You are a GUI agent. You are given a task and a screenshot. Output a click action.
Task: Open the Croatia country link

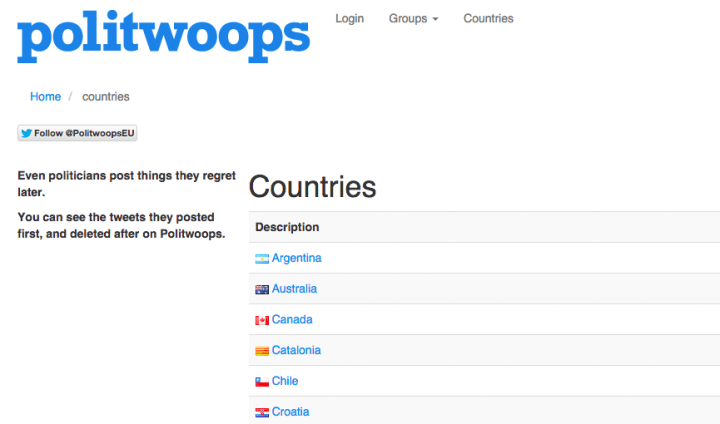coord(290,412)
